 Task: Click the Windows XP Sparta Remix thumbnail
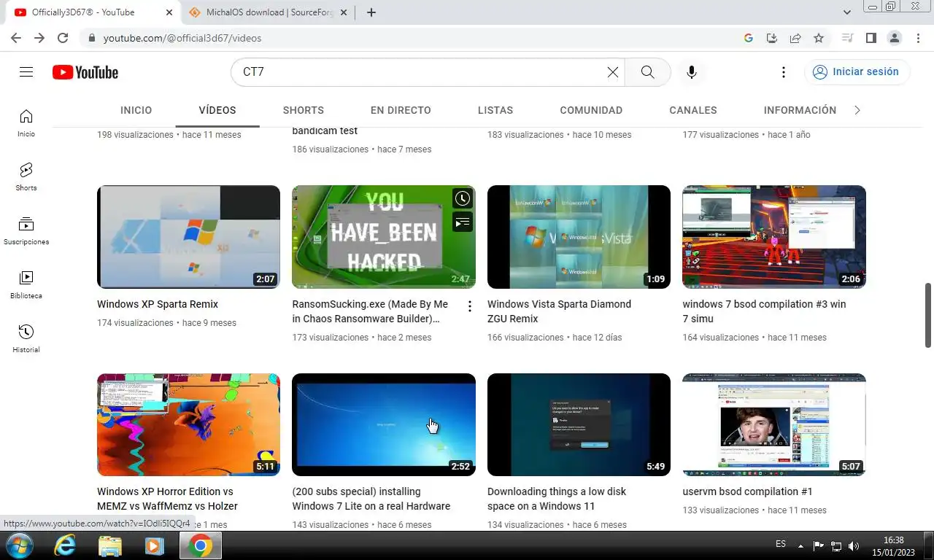click(188, 237)
